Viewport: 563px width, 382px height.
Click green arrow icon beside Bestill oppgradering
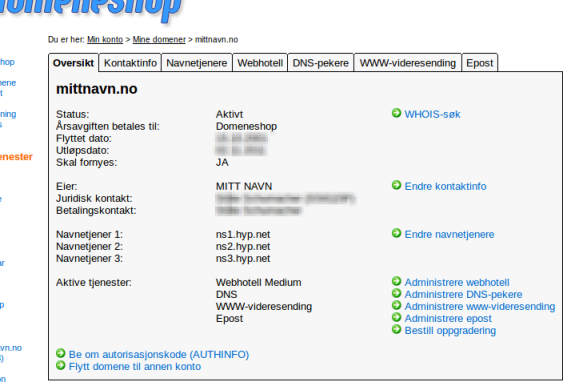[396, 329]
